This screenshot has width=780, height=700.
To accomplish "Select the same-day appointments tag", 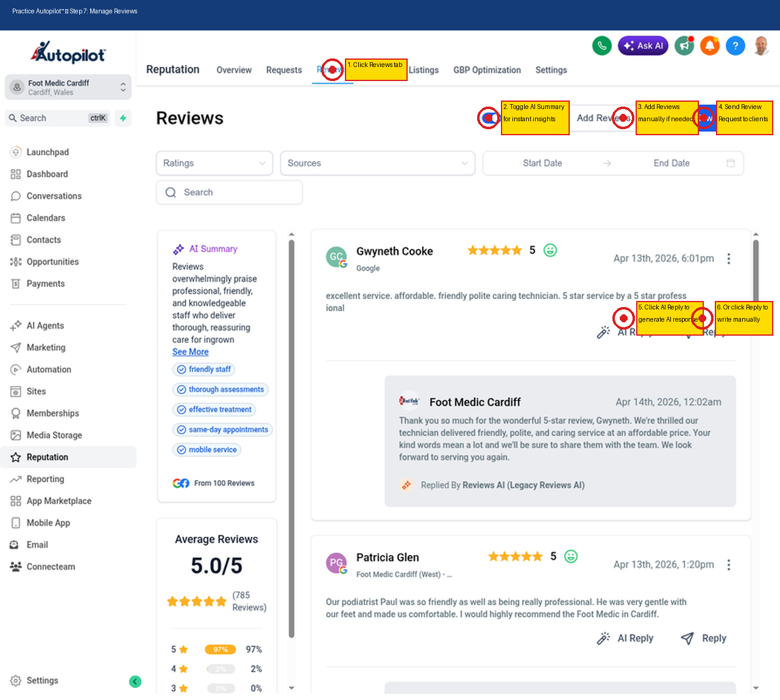I will pos(222,430).
